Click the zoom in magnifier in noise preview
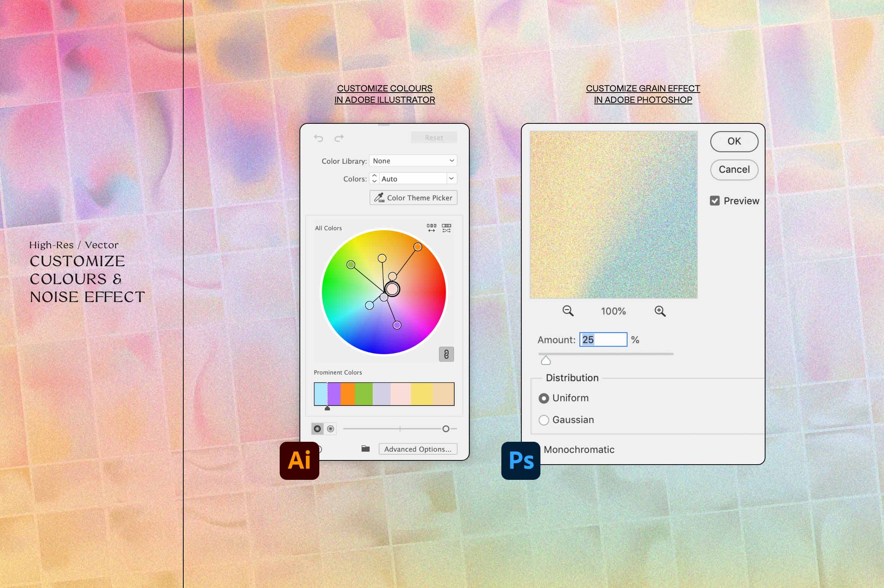Screen dimensions: 884x588 pyautogui.click(x=660, y=311)
